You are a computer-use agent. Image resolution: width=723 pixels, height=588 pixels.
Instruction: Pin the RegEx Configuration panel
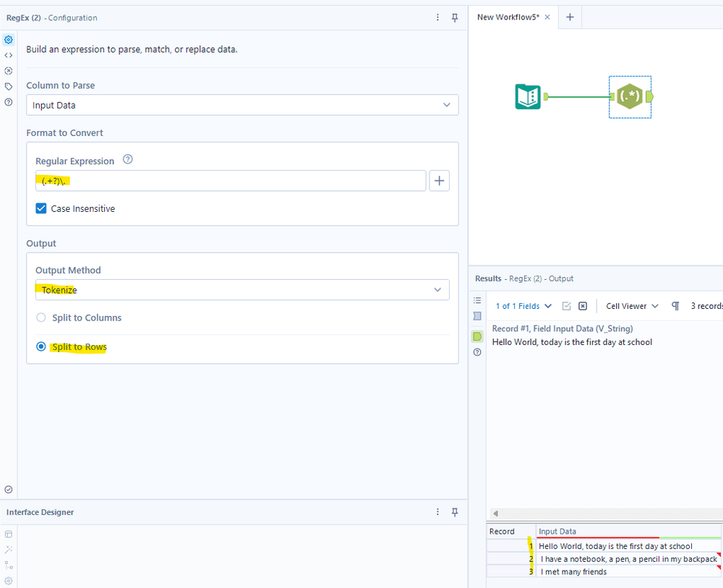[x=455, y=17]
